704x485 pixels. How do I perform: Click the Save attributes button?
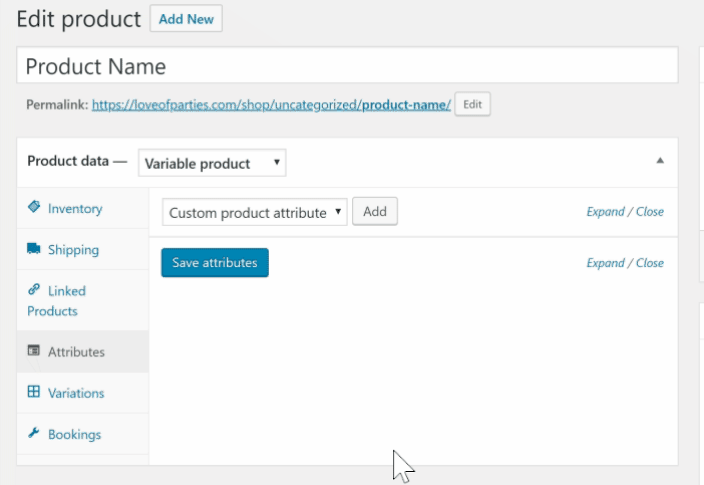point(214,263)
